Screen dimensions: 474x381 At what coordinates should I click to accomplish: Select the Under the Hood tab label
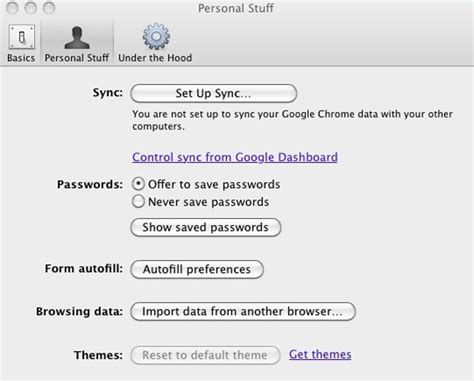(155, 58)
